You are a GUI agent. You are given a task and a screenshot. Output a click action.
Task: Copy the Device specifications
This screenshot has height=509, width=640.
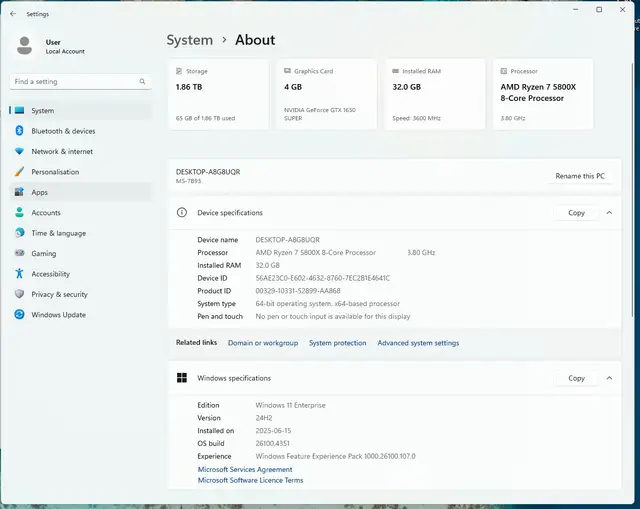pos(576,213)
